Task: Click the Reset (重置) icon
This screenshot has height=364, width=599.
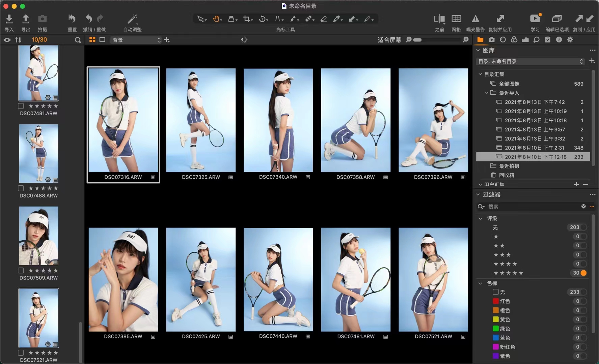Action: [72, 19]
